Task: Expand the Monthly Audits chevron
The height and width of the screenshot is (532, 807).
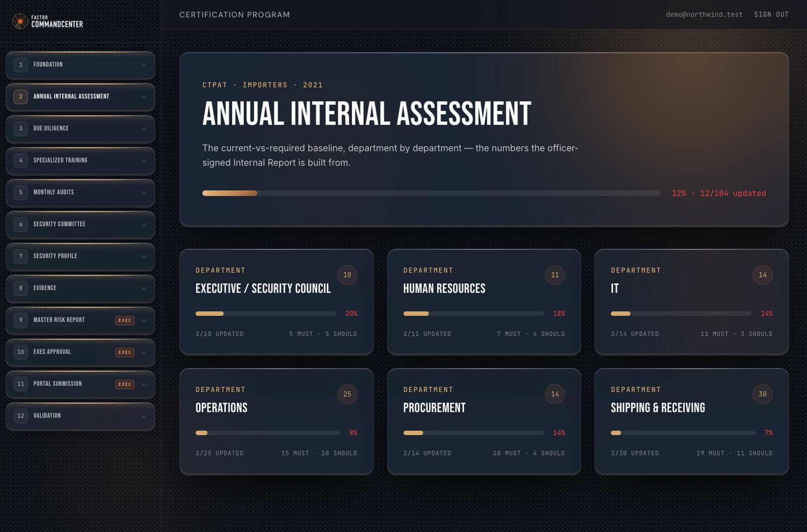Action: [144, 193]
